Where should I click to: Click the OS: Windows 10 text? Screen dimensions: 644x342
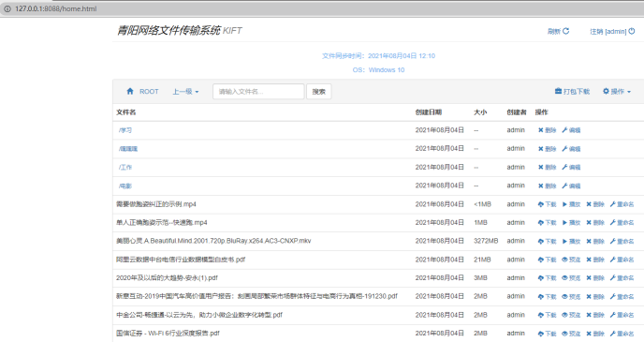378,70
